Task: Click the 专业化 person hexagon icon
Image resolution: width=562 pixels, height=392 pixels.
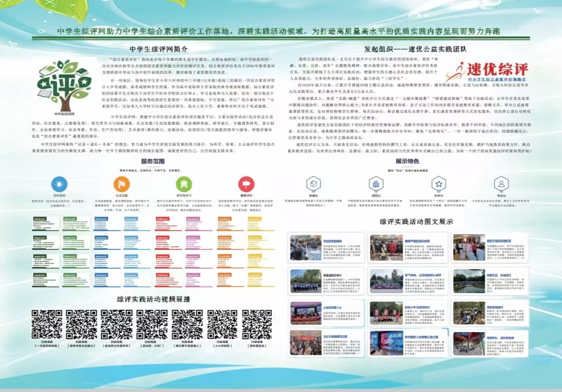Action: (501, 184)
